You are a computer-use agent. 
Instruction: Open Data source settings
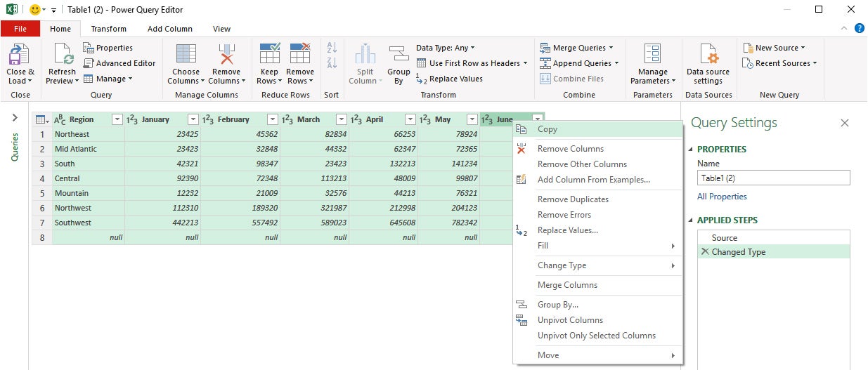pos(708,64)
